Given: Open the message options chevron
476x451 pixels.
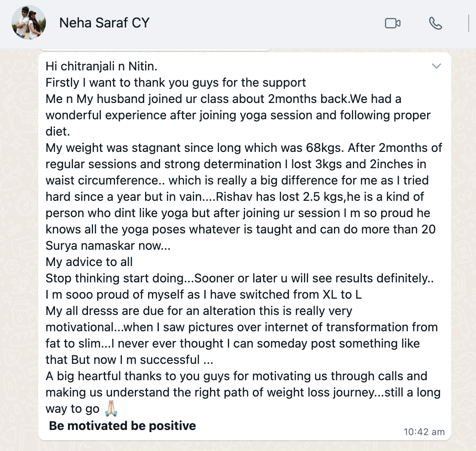Looking at the screenshot, I should coord(436,66).
